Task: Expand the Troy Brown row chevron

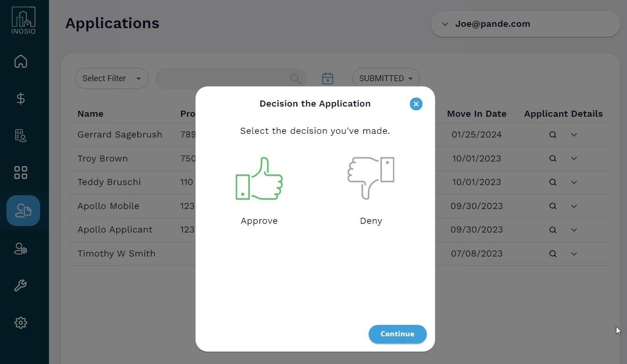Action: 574,158
